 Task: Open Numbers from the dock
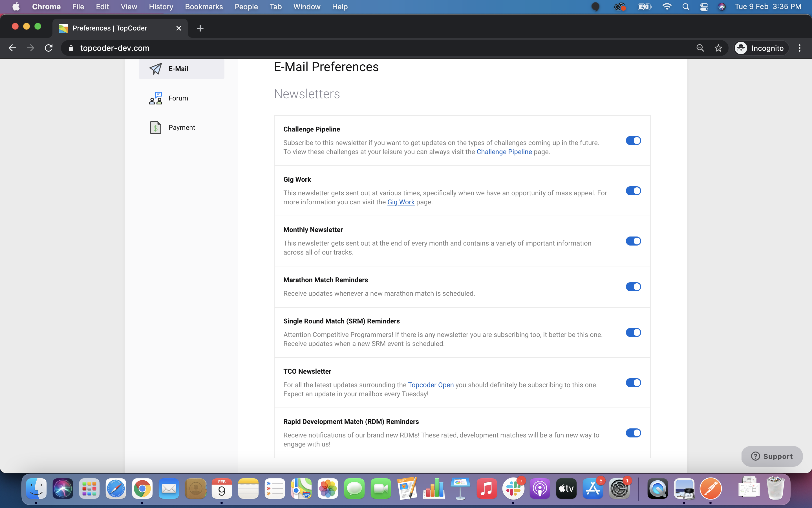434,488
